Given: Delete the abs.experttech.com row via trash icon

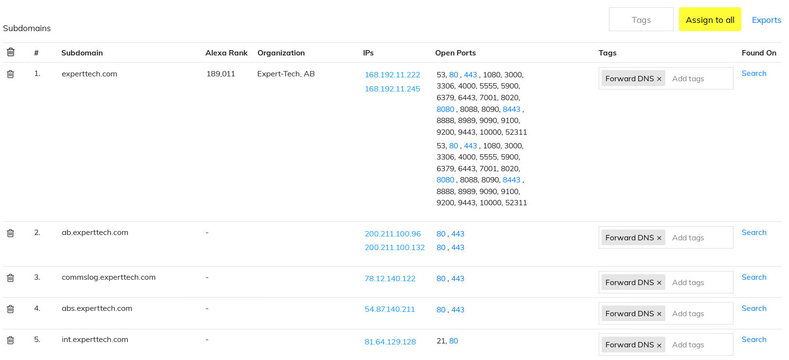Looking at the screenshot, I should (x=11, y=309).
